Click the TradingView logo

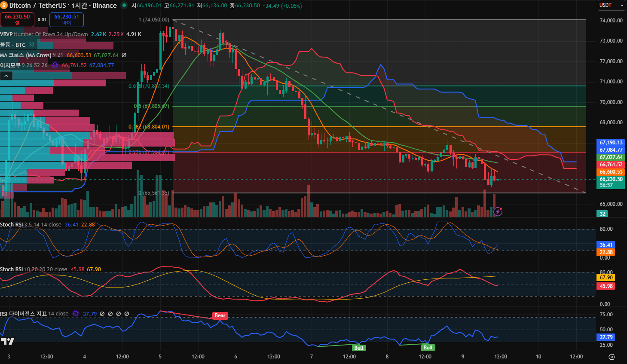tap(7, 341)
